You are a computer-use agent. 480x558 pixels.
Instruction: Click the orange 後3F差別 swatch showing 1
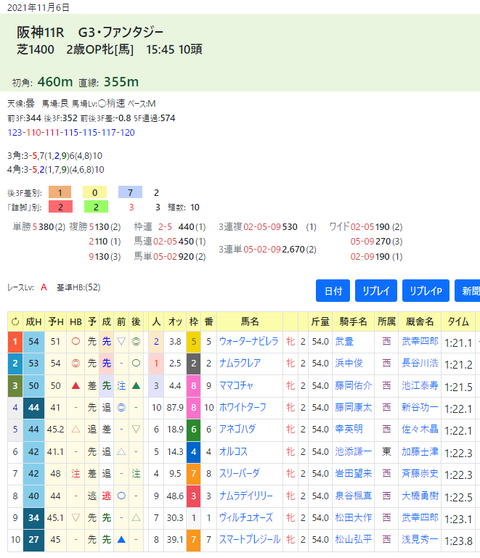(x=60, y=193)
